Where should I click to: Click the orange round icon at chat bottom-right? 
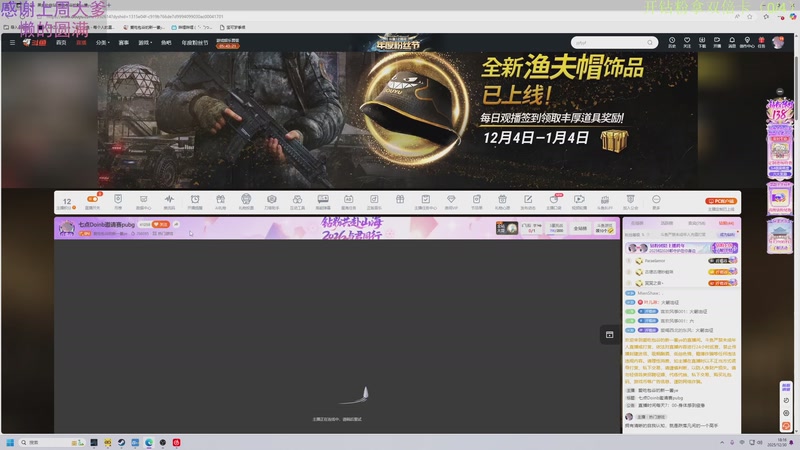click(786, 426)
